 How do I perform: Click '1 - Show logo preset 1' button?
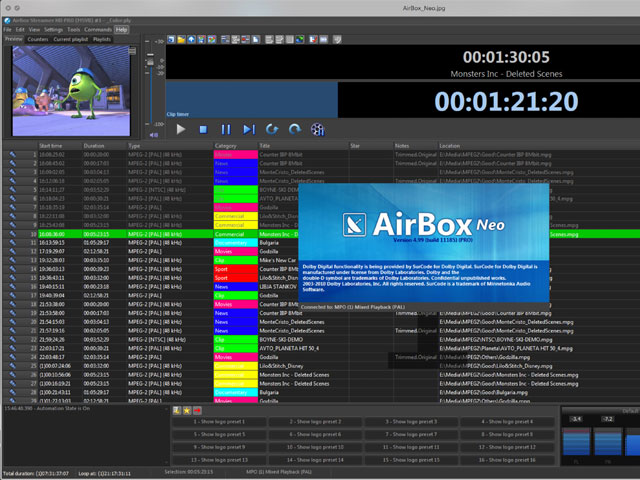point(219,422)
